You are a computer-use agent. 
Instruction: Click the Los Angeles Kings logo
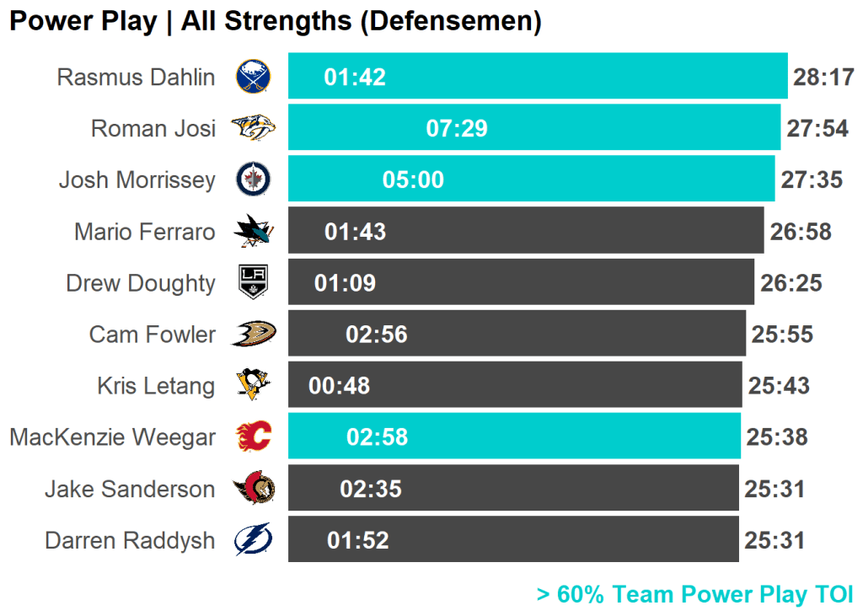(x=252, y=282)
